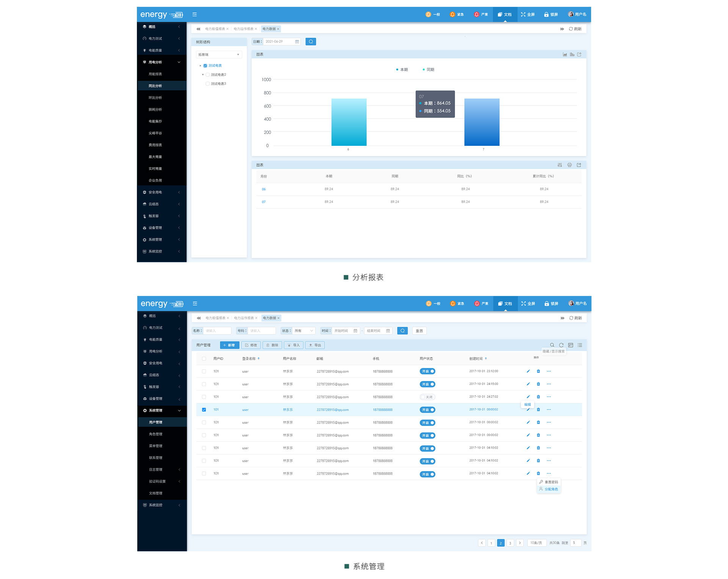Click page 2 pagination button

tap(501, 542)
